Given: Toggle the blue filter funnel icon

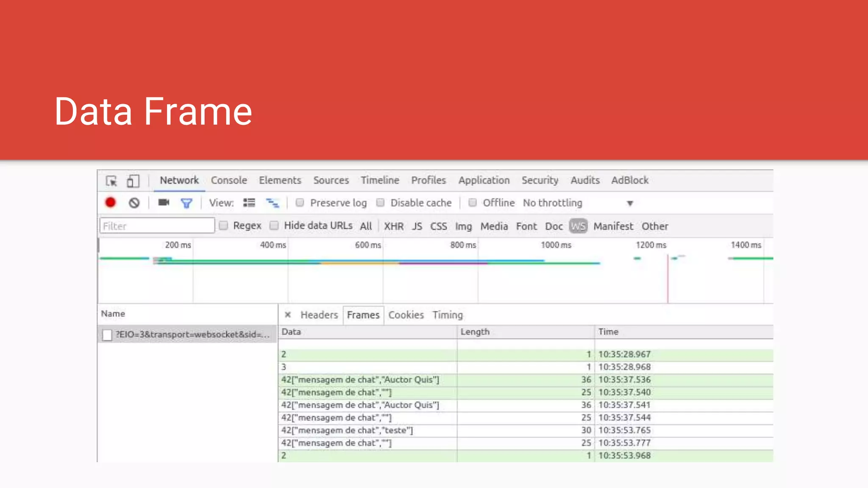Looking at the screenshot, I should tap(186, 203).
